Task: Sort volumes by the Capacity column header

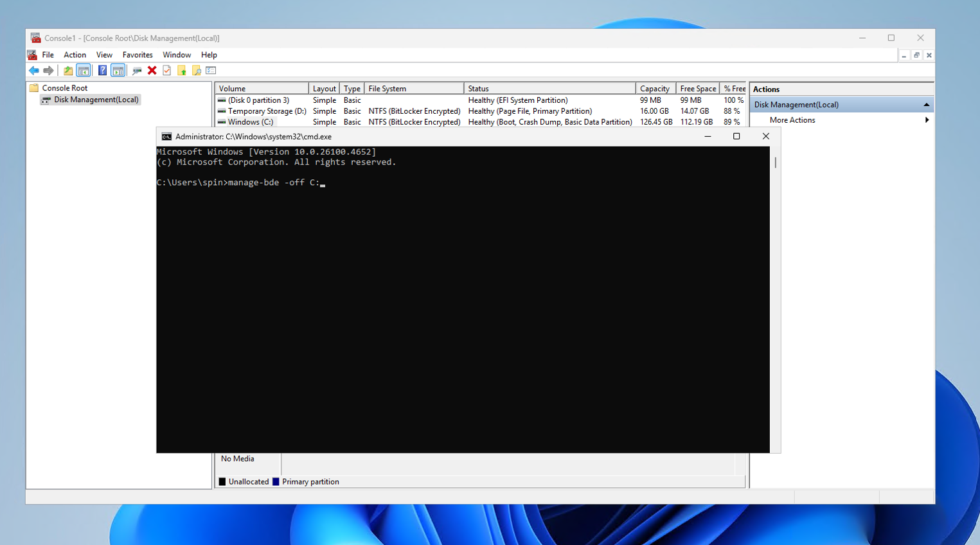Action: click(655, 88)
